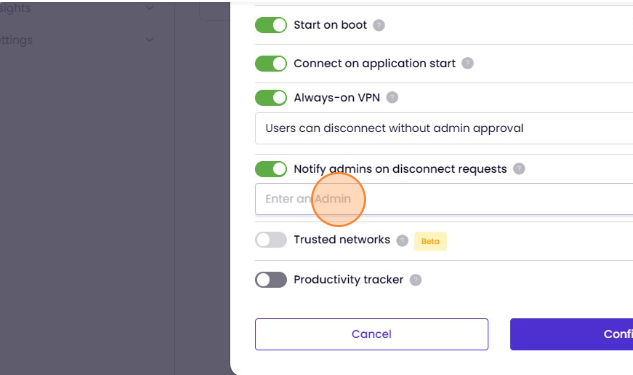633x375 pixels.
Task: Open Trusted networks help tooltip icon
Action: click(x=402, y=241)
